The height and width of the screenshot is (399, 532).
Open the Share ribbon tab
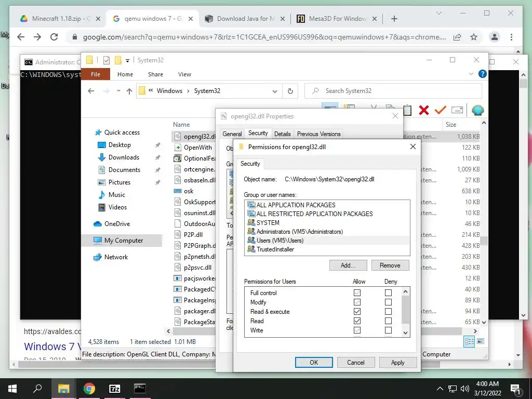point(155,74)
